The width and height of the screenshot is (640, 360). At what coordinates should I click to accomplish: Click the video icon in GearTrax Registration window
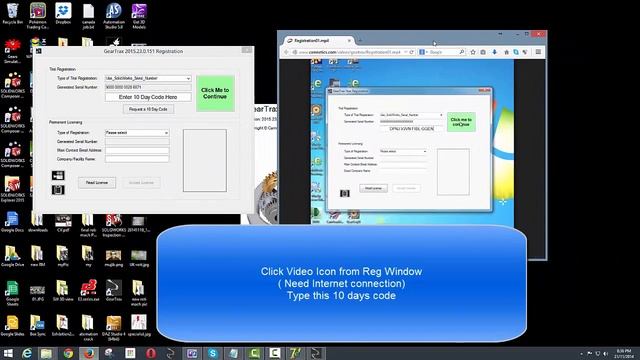(58, 176)
